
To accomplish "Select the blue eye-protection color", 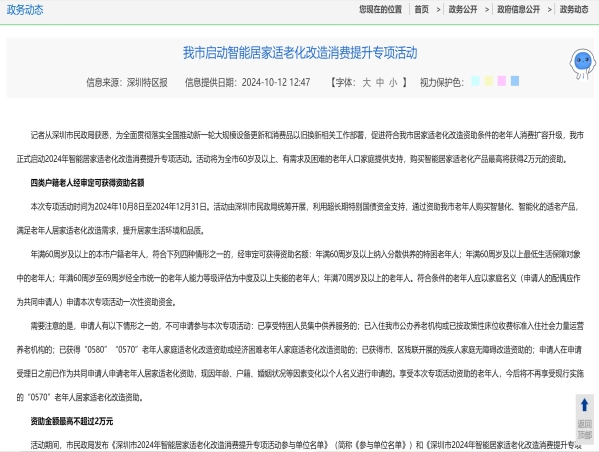I will [515, 81].
